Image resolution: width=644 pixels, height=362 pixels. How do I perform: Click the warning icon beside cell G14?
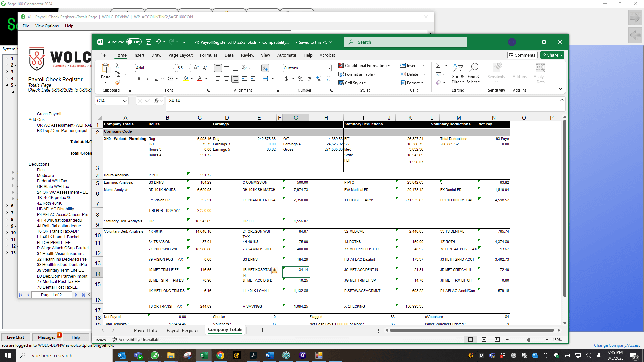tap(275, 270)
